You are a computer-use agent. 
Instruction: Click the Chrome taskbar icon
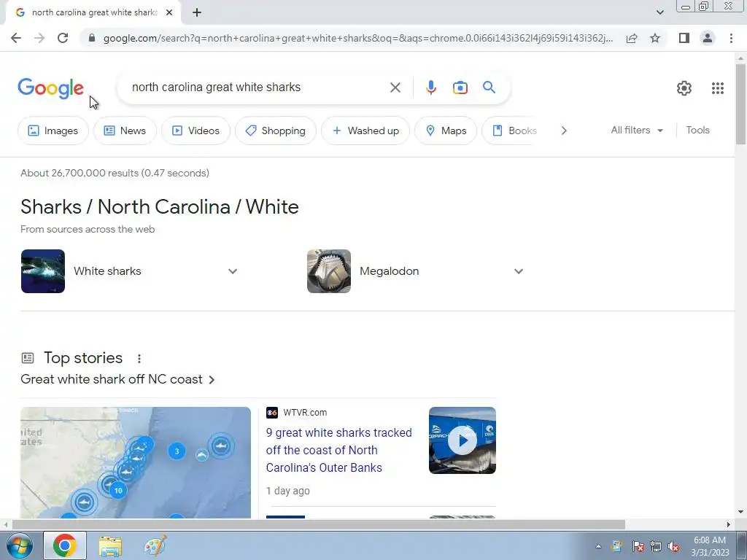pos(65,545)
